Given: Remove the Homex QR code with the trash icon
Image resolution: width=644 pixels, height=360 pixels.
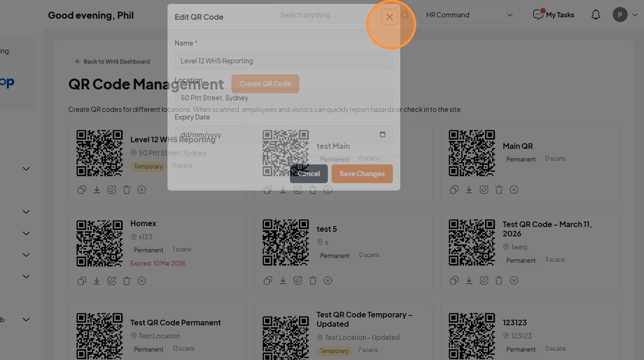Looking at the screenshot, I should tap(127, 281).
